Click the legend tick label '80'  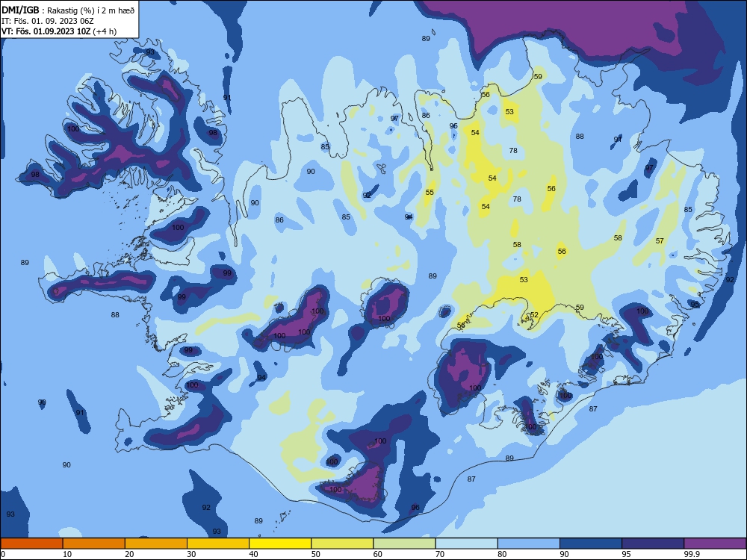(x=502, y=554)
